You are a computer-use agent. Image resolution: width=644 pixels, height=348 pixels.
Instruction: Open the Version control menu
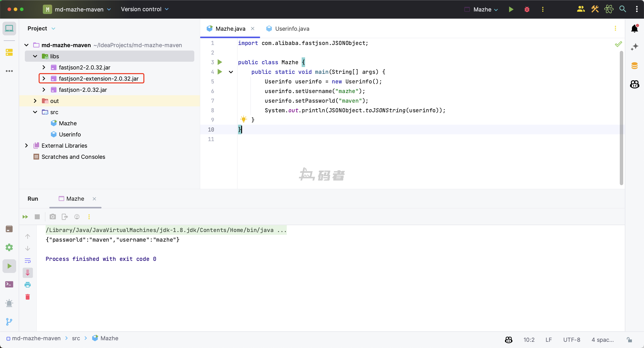pos(145,9)
